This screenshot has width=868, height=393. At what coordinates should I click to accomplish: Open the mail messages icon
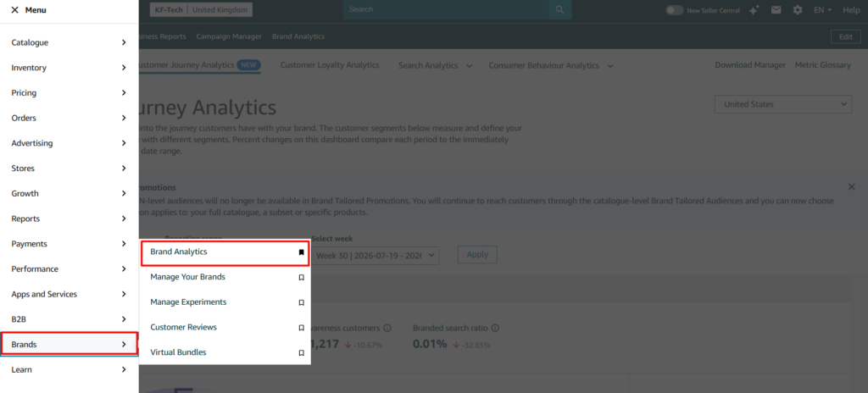[x=776, y=10]
